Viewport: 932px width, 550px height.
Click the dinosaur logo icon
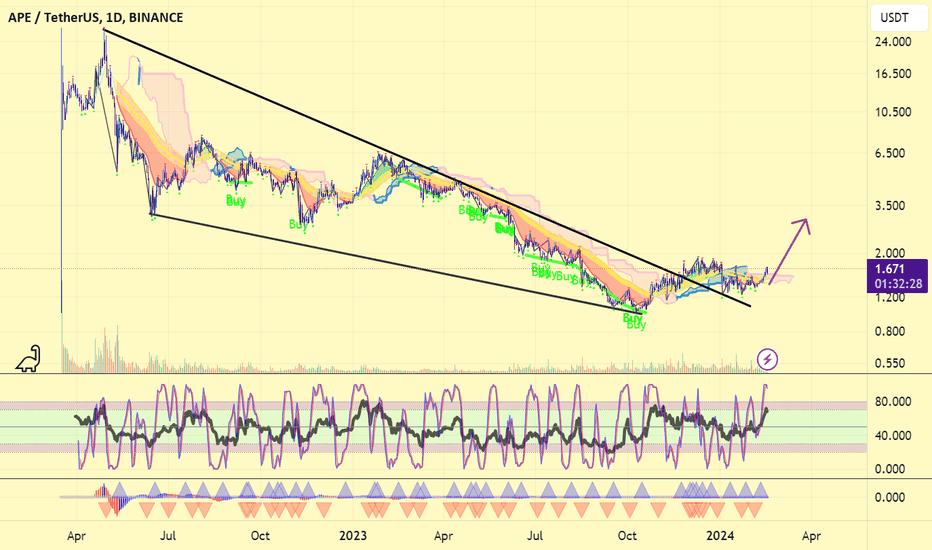coord(28,359)
